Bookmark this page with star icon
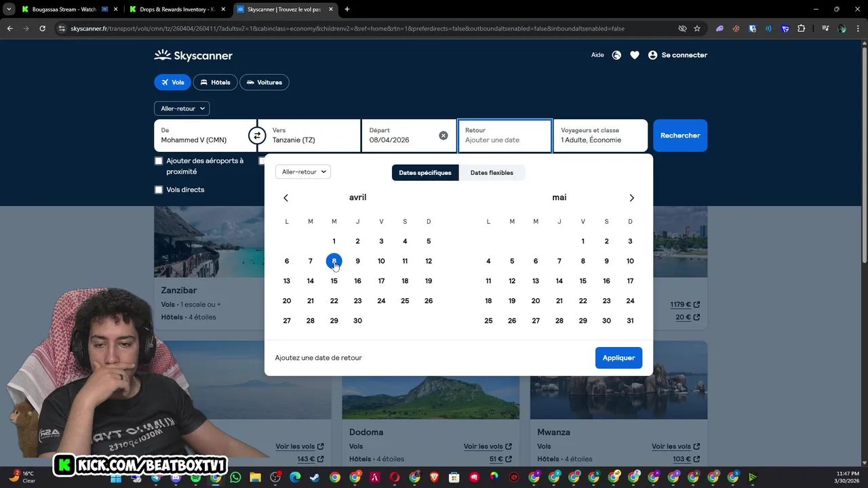This screenshot has height=488, width=868. coord(697,28)
